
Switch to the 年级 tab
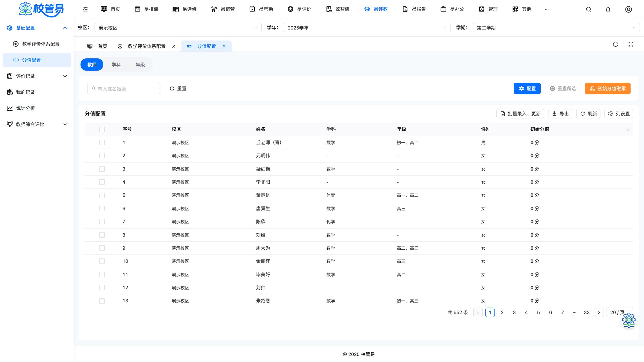pyautogui.click(x=140, y=65)
